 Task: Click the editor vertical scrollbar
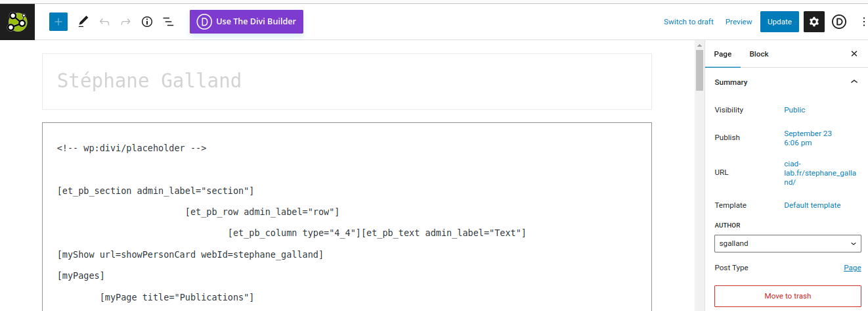click(x=700, y=70)
